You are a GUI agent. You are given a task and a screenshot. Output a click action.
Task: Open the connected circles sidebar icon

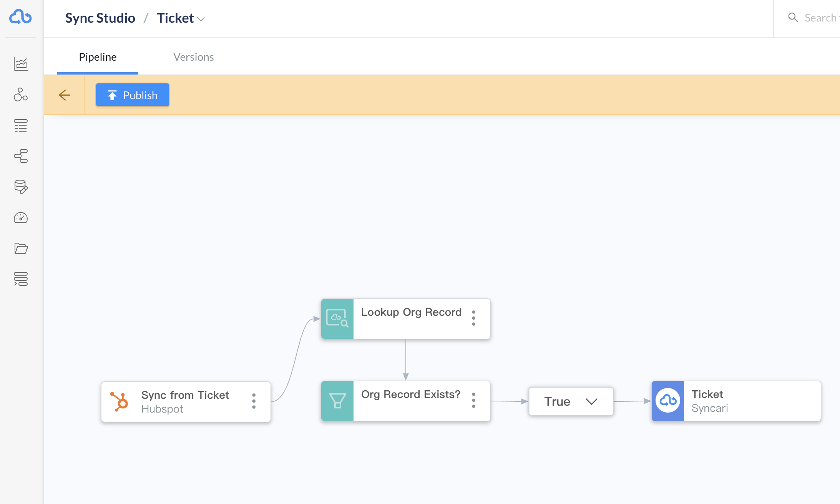coord(21,94)
